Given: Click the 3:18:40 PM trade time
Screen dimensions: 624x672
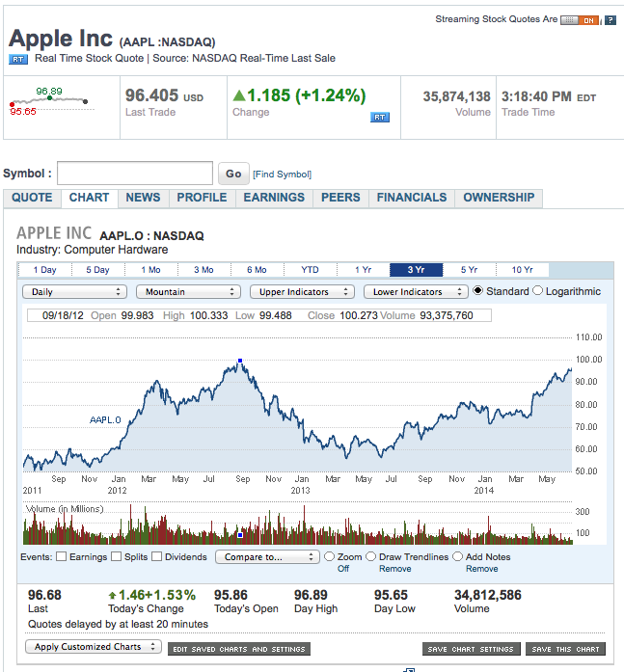Looking at the screenshot, I should [536, 96].
